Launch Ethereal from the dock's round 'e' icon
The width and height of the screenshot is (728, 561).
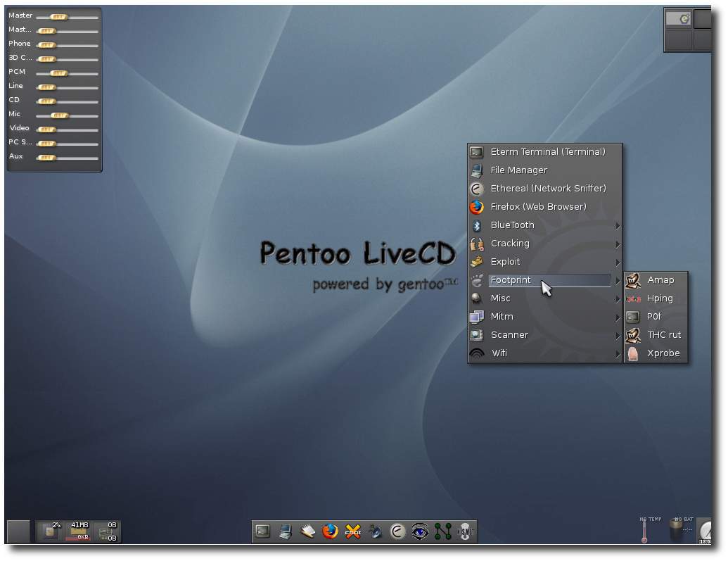point(398,531)
